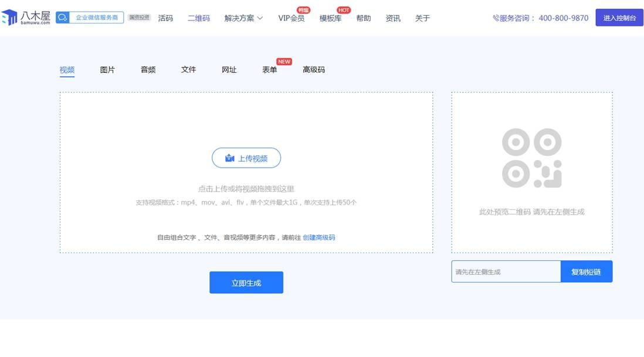Viewport: 644px width, 357px height.
Task: Click the 八木屋 logo icon
Action: click(10, 18)
